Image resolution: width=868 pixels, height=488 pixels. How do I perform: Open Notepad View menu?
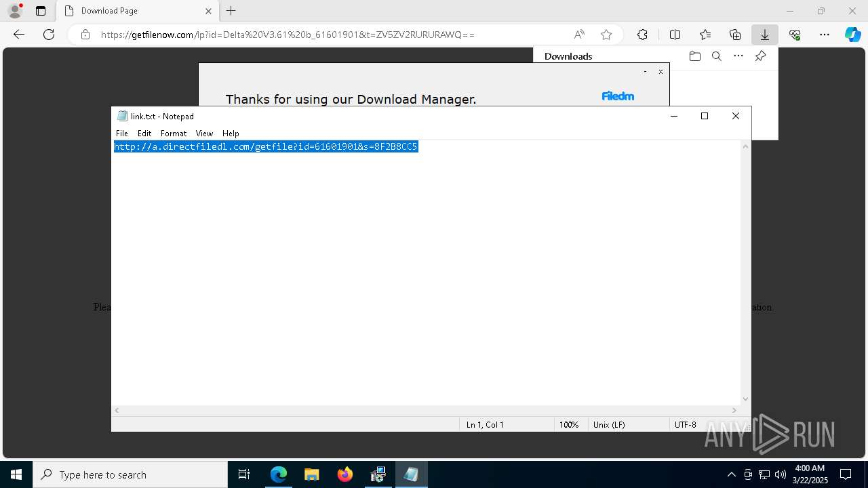click(x=204, y=134)
